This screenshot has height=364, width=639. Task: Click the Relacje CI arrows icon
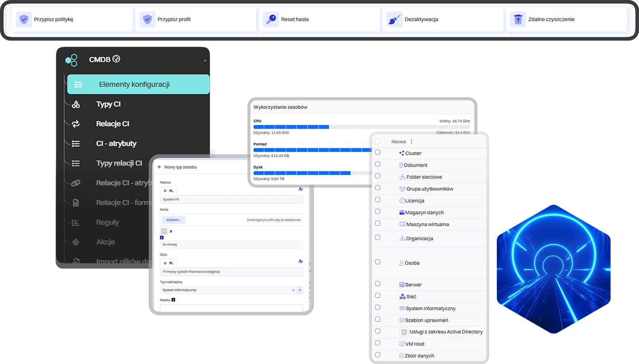click(x=76, y=124)
